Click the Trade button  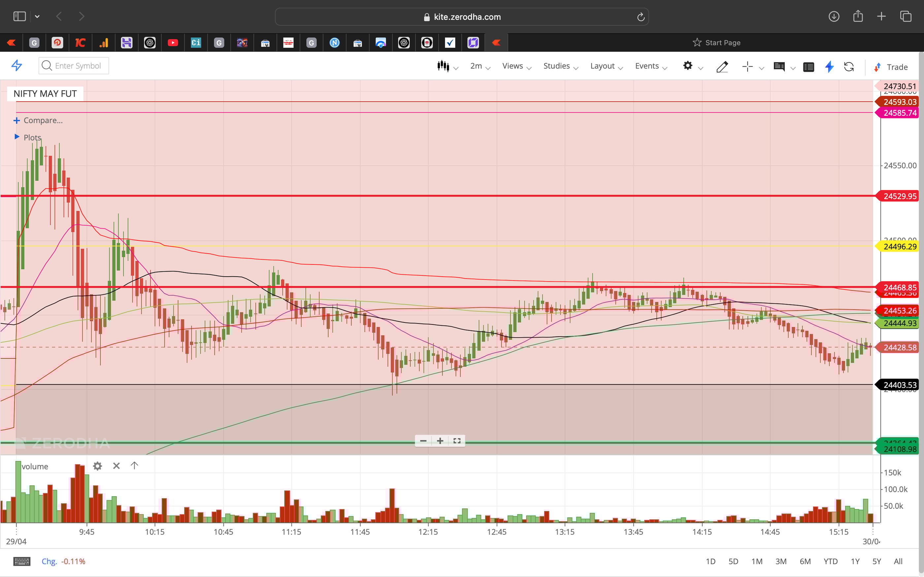pos(897,67)
